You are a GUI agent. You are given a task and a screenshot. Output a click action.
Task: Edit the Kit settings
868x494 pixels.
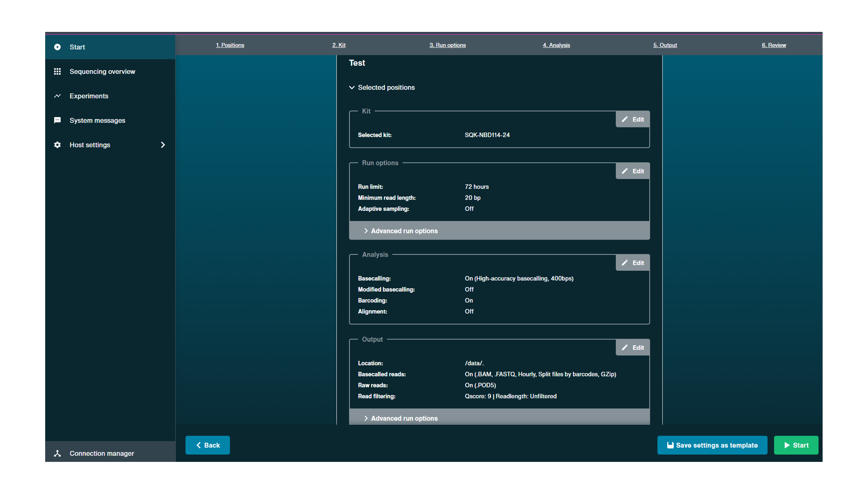pyautogui.click(x=633, y=119)
